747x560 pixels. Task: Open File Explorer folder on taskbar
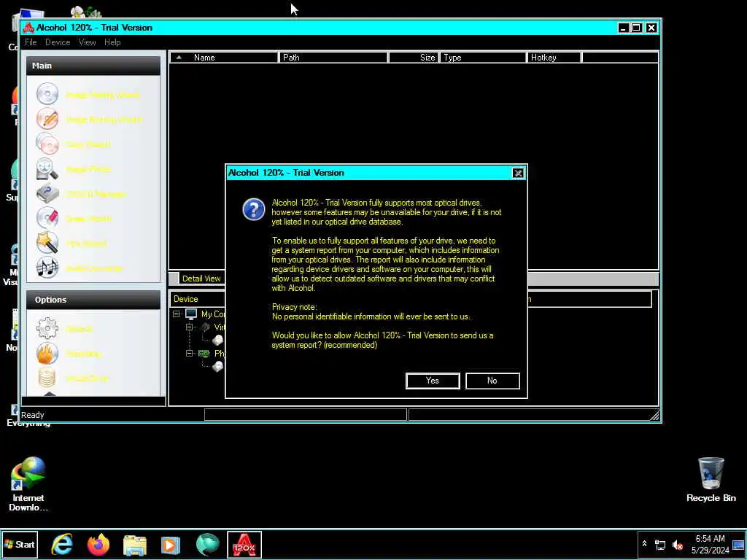coord(135,545)
